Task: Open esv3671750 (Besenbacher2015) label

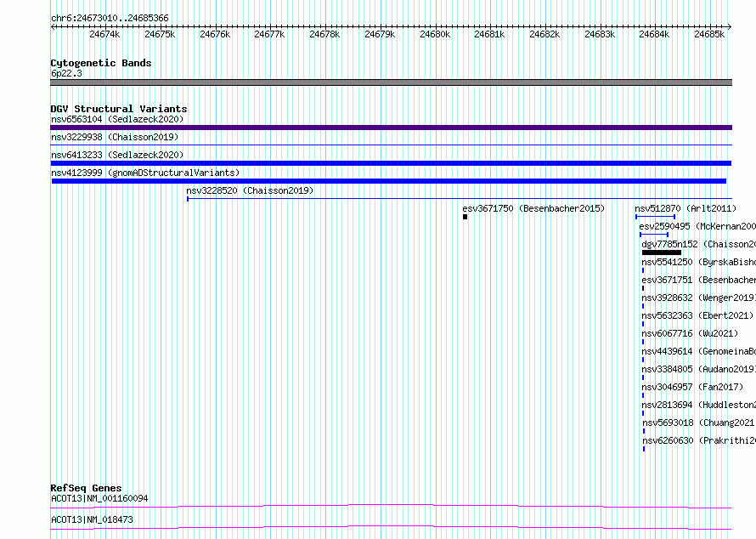Action: tap(533, 208)
